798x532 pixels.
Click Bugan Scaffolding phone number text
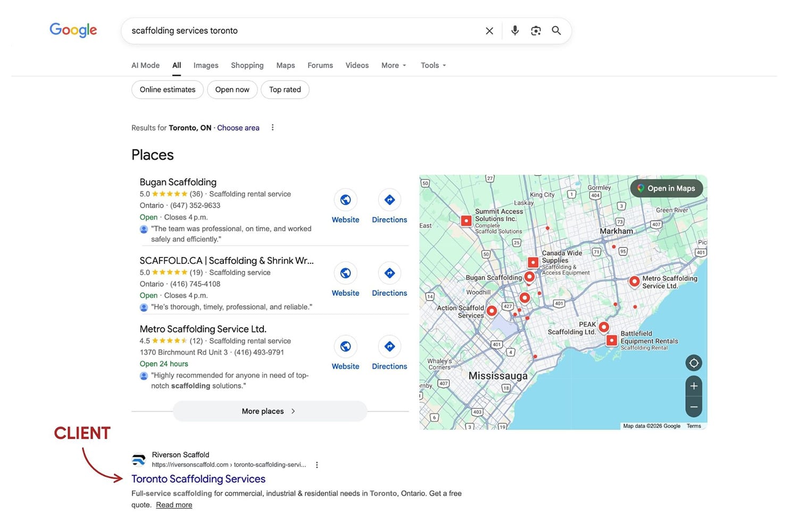click(x=195, y=205)
